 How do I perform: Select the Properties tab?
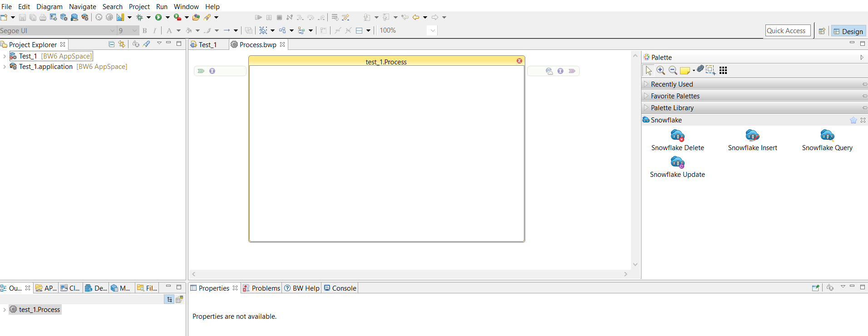click(214, 288)
